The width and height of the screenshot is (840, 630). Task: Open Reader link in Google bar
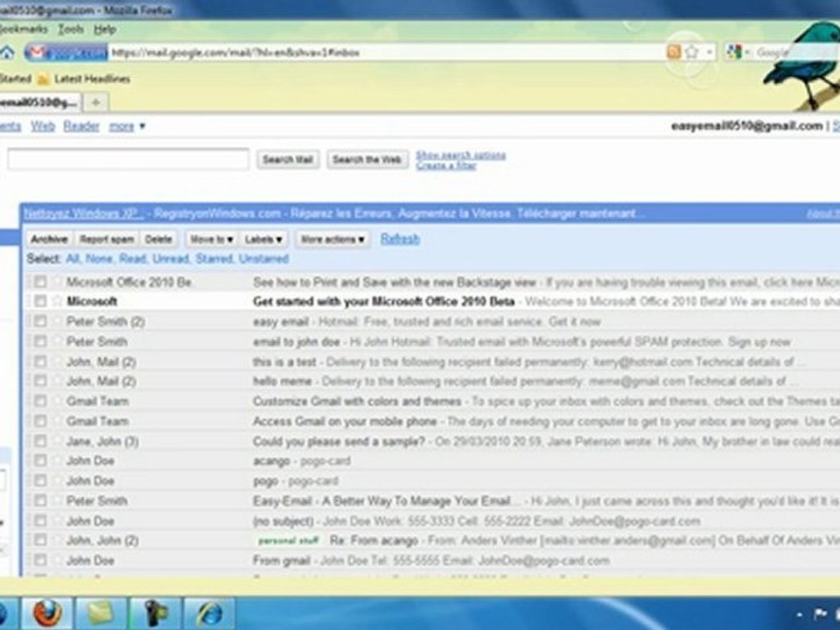pyautogui.click(x=81, y=126)
